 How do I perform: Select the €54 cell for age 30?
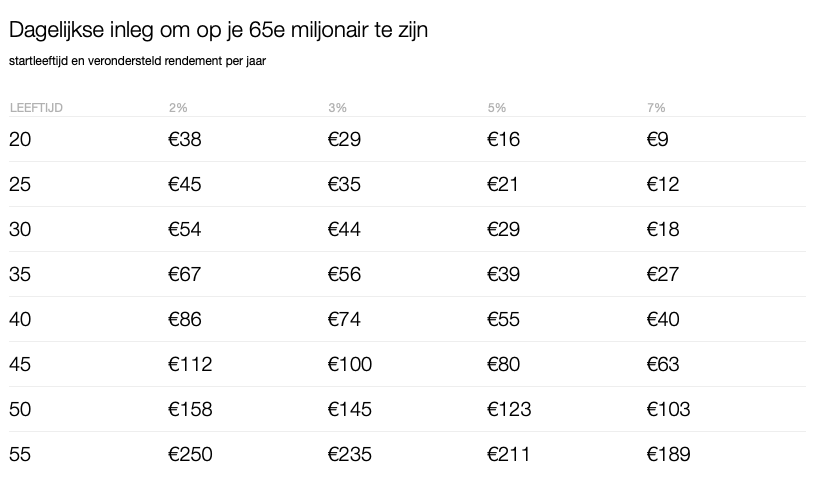coord(185,230)
